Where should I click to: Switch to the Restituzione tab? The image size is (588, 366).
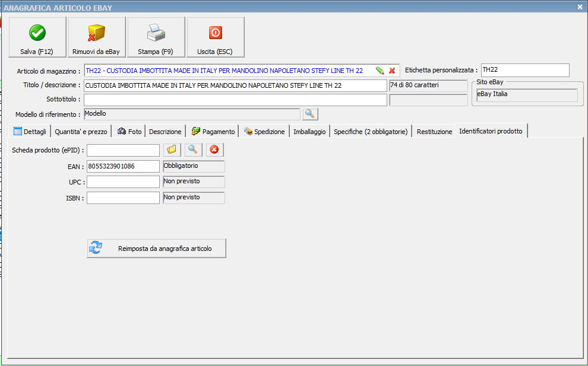[x=434, y=132]
